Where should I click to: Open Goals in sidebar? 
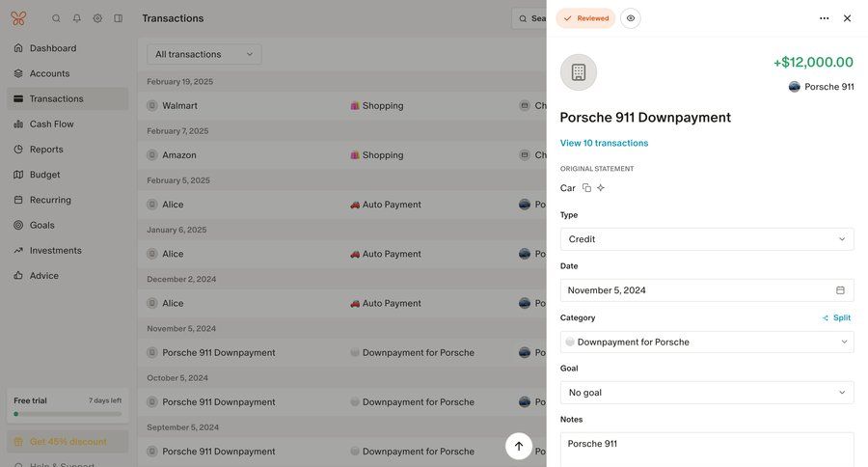68,226
